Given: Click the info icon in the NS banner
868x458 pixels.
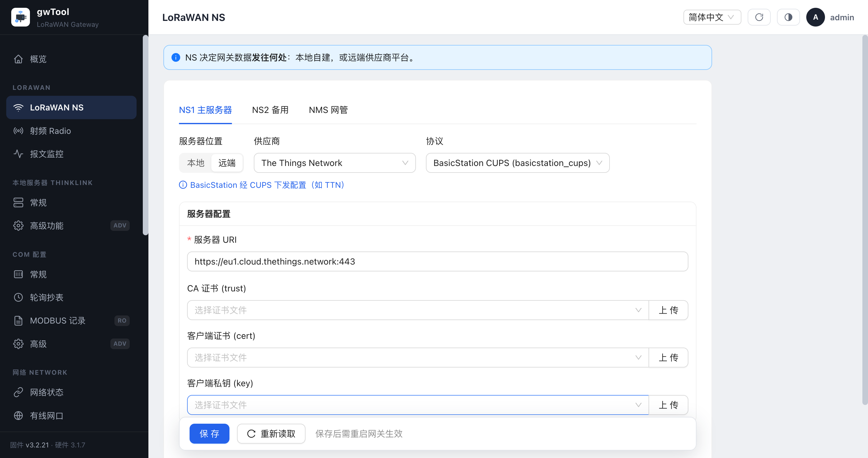Looking at the screenshot, I should (x=176, y=57).
